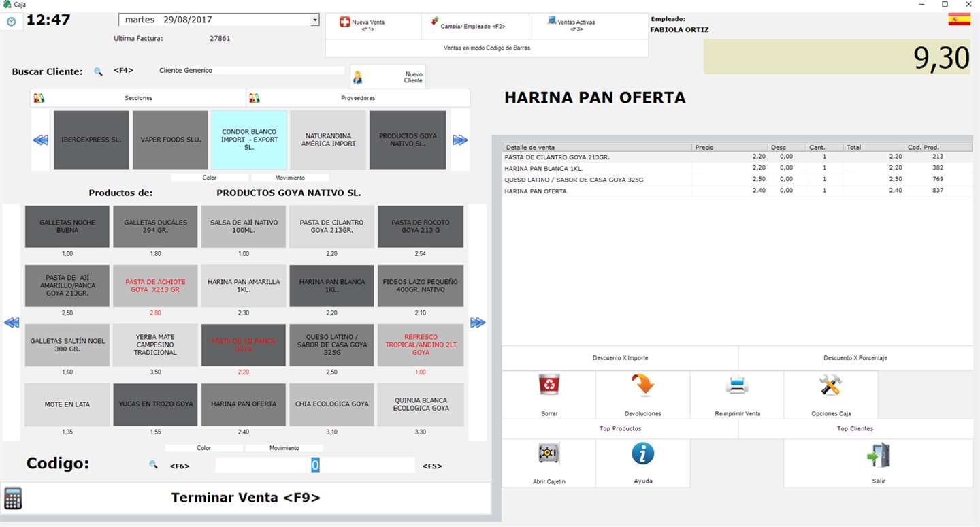Add SALSA DE AJÍ NATIVO 100ML. product
Screen dimensions: 980x527
(x=244, y=226)
